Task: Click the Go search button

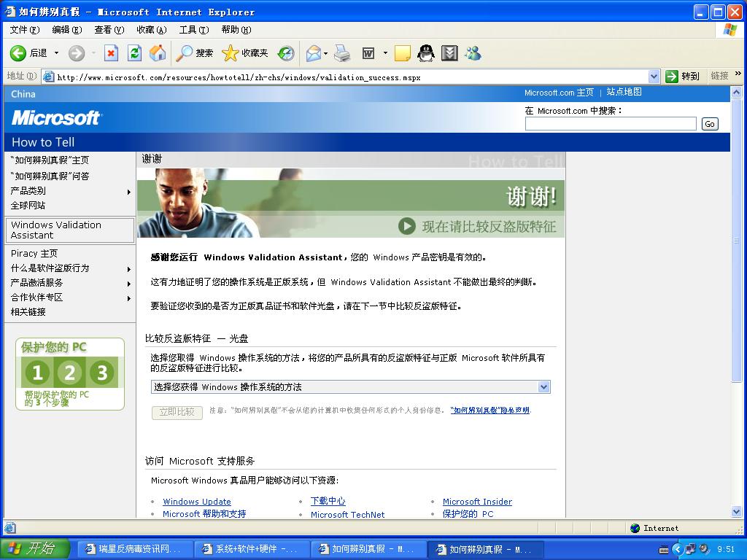Action: (709, 124)
